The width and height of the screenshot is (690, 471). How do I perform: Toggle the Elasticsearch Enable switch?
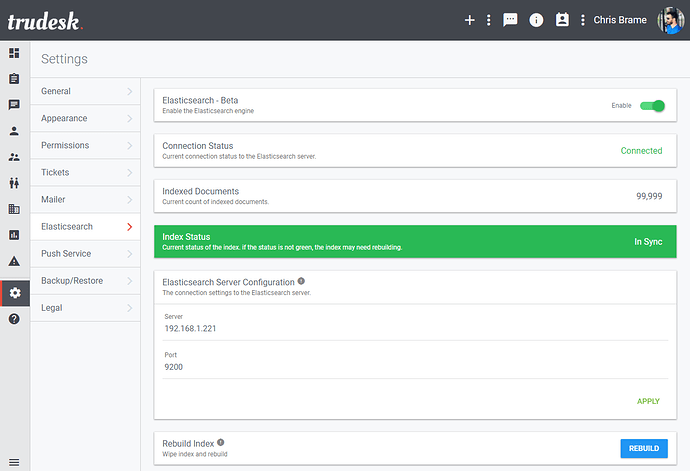pyautogui.click(x=652, y=106)
